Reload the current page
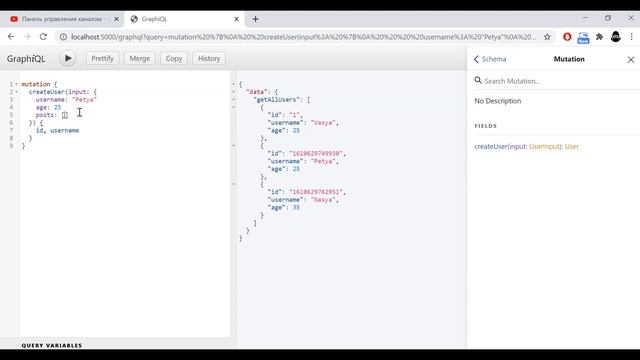640x360 pixels. pos(43,37)
